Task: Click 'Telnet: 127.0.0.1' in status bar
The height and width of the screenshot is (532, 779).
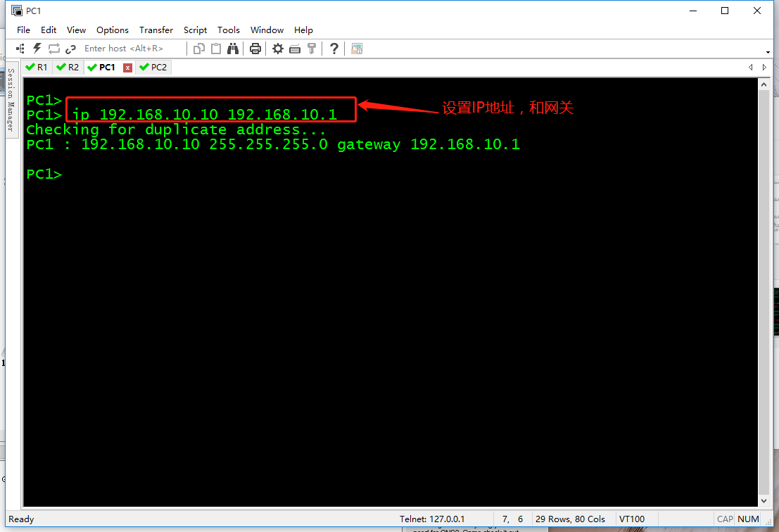Action: point(432,519)
